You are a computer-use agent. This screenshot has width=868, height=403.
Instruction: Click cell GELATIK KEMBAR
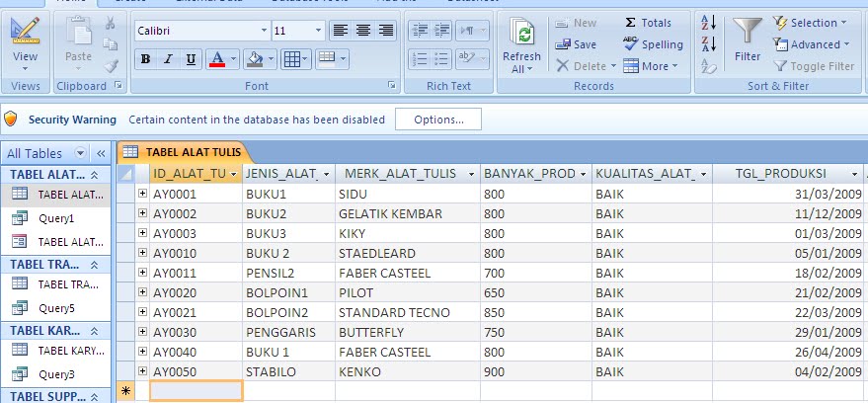(408, 213)
